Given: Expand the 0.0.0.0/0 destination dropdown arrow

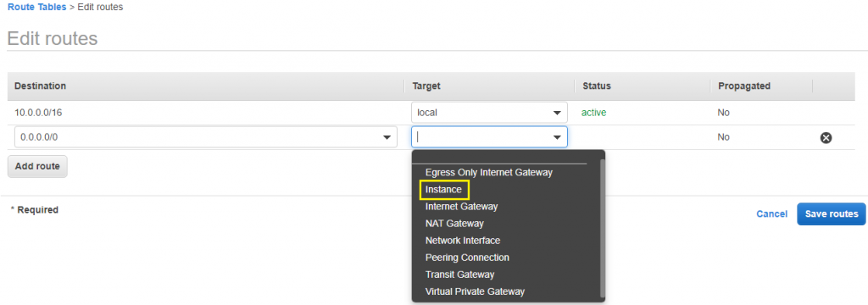Looking at the screenshot, I should click(387, 137).
